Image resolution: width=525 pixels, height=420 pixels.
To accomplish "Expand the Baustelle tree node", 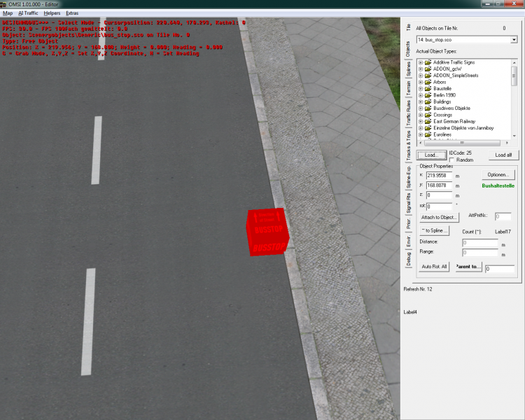I will [x=421, y=89].
